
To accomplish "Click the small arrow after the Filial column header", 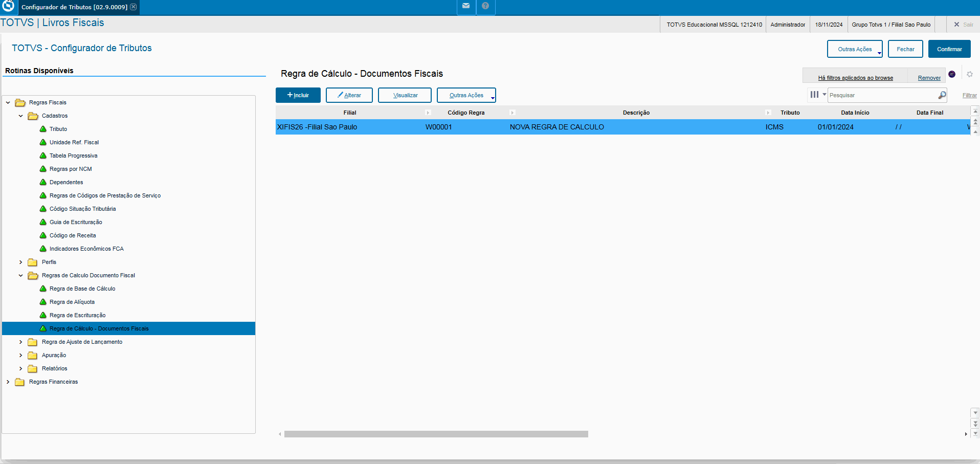I will point(428,113).
